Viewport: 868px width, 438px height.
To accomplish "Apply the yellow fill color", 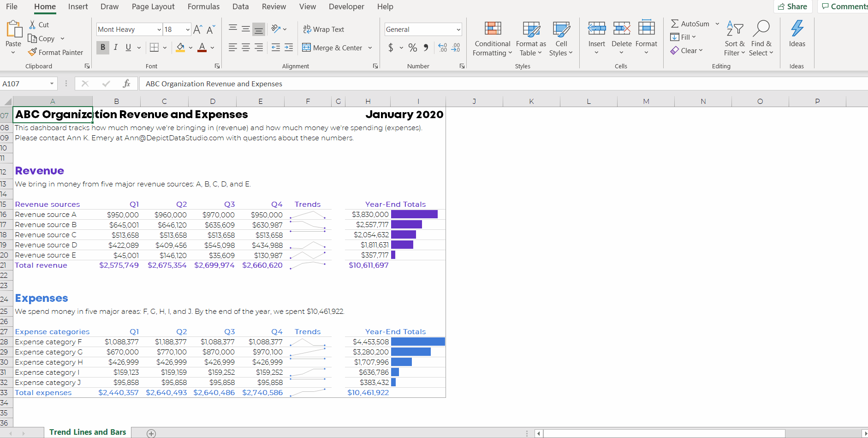I will tap(180, 48).
